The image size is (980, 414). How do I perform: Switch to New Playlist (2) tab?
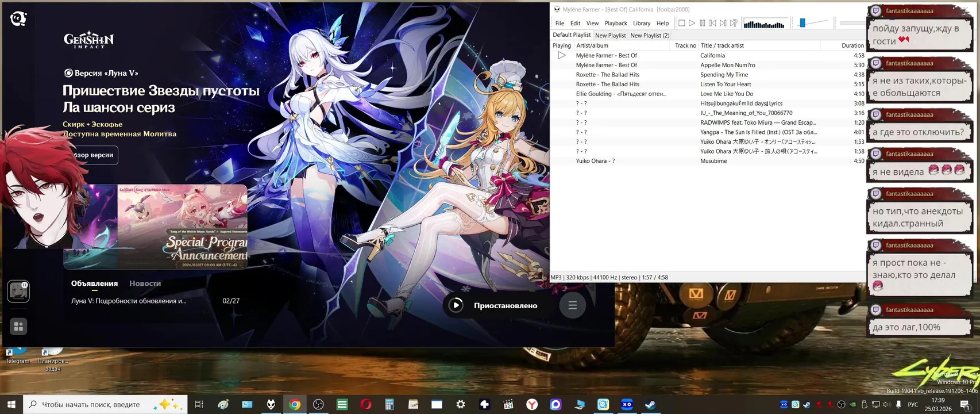coord(650,36)
